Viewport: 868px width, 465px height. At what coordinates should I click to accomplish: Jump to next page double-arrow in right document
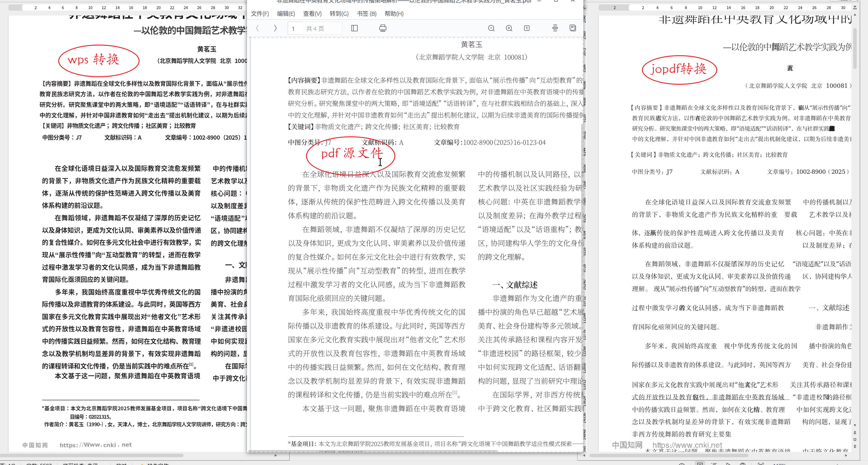[x=855, y=446]
